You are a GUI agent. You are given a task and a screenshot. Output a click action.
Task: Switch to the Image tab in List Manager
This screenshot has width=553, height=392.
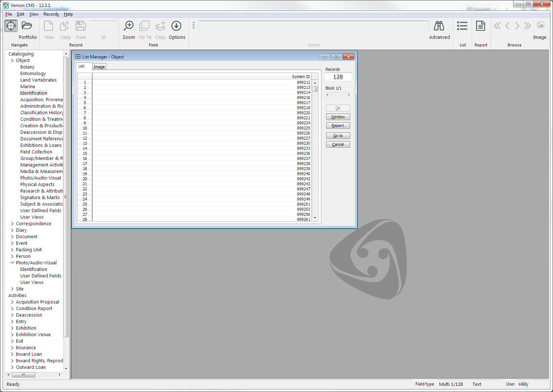click(99, 67)
